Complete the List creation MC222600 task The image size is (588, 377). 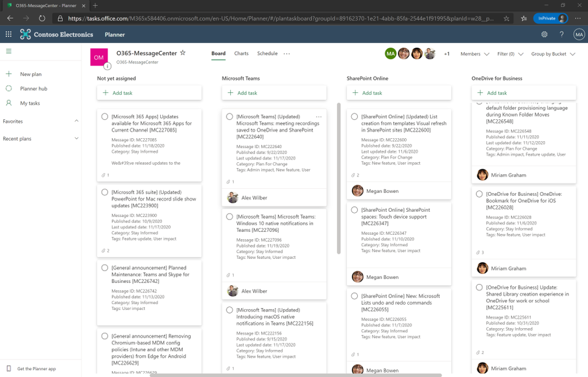click(354, 116)
